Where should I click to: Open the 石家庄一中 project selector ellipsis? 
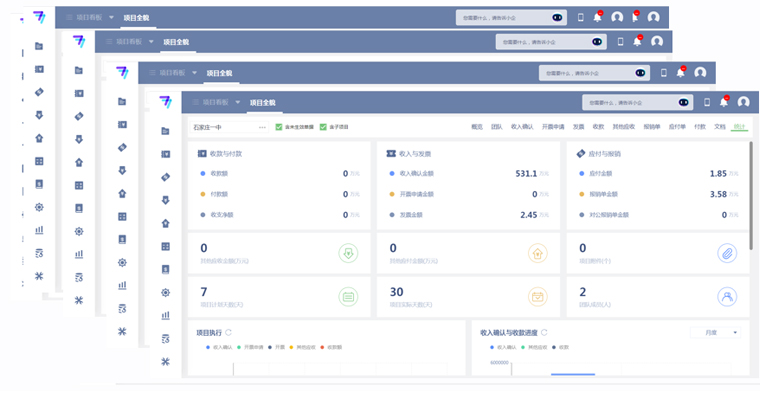[x=263, y=127]
